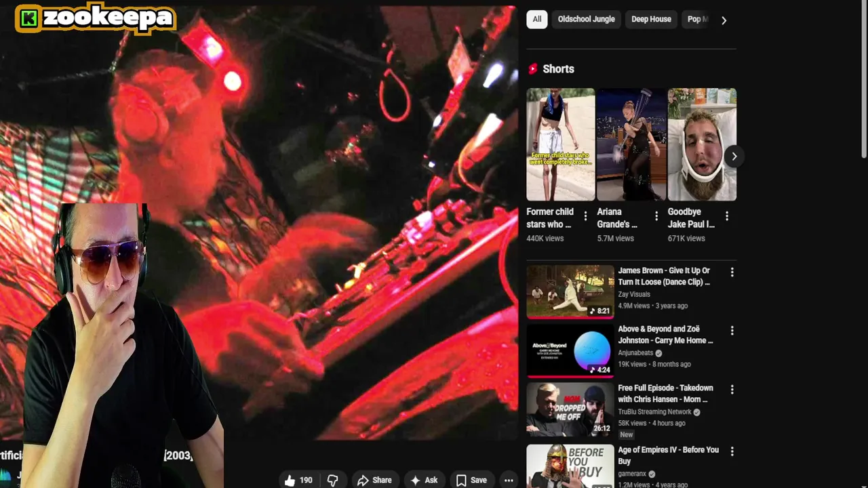Open Takedown with Chris Hansen thumbnail
Image resolution: width=868 pixels, height=488 pixels.
pos(570,409)
